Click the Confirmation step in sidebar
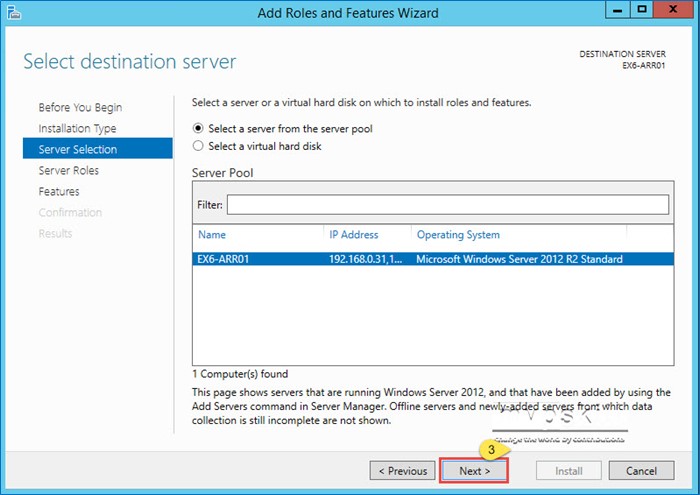 click(70, 212)
